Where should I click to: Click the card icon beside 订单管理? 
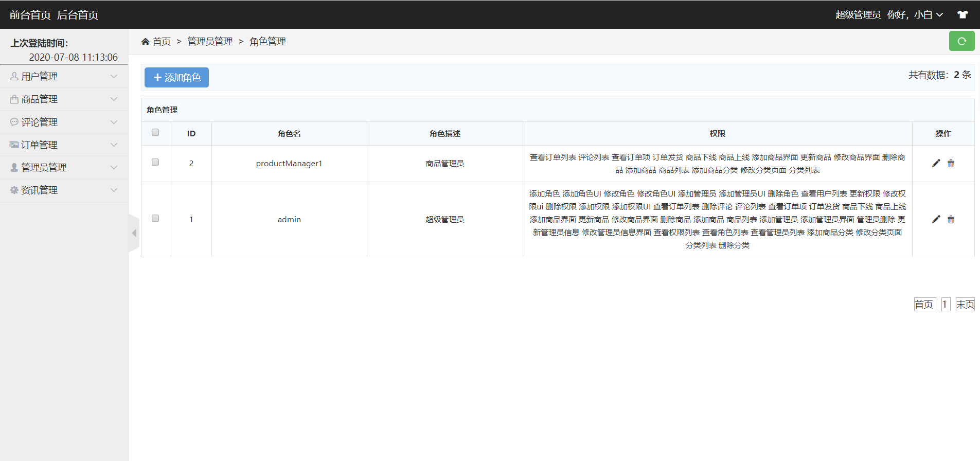pyautogui.click(x=14, y=145)
